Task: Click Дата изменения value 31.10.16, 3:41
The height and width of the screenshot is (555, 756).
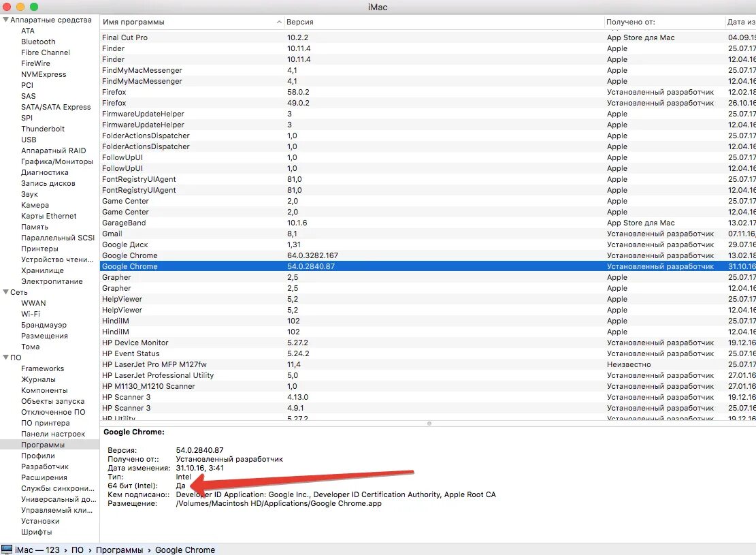Action: pyautogui.click(x=199, y=468)
